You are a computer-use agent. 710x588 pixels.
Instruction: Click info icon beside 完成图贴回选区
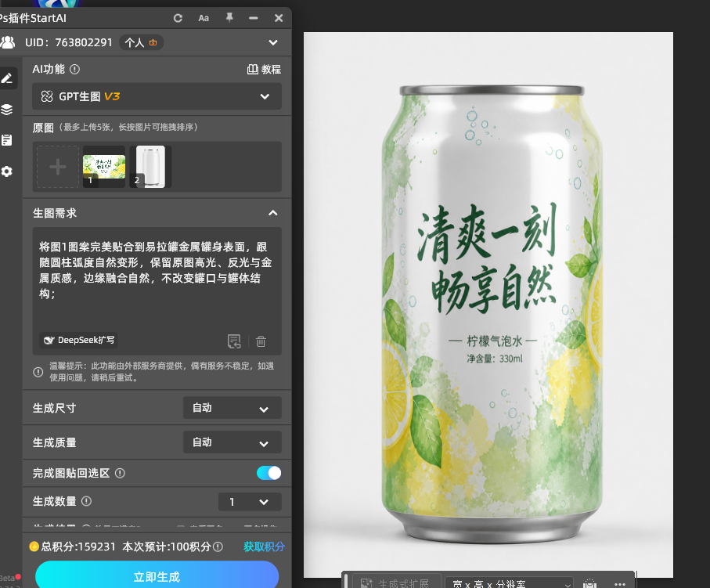coord(120,474)
